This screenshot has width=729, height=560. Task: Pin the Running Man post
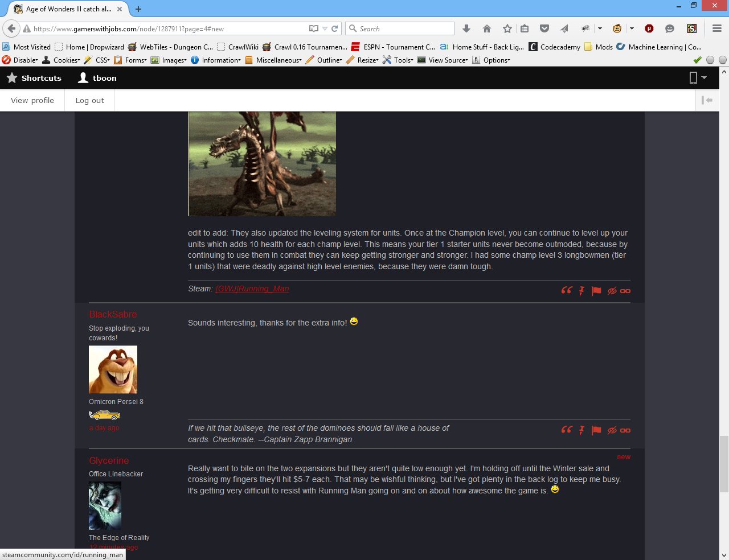(581, 291)
